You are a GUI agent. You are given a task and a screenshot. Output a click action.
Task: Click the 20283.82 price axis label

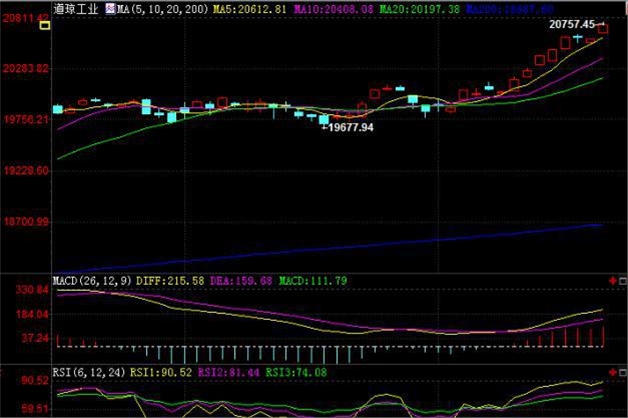tap(26, 68)
